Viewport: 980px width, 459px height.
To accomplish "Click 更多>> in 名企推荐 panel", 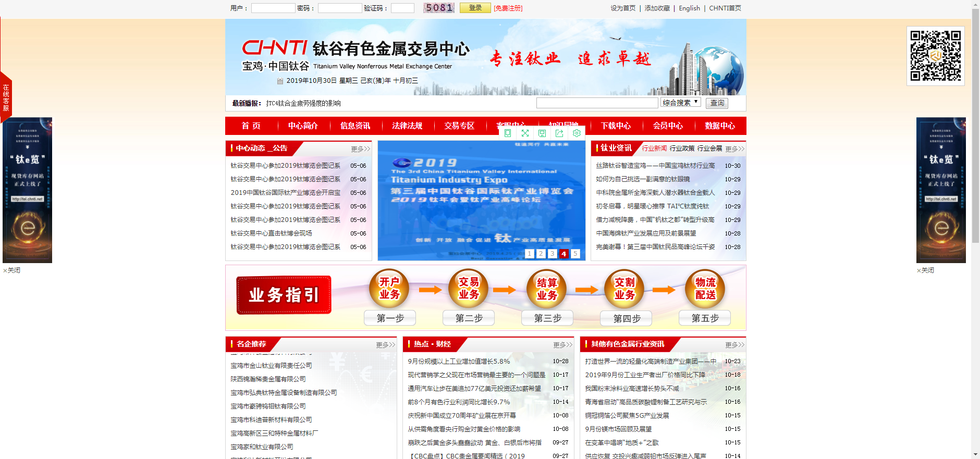I will [x=386, y=345].
